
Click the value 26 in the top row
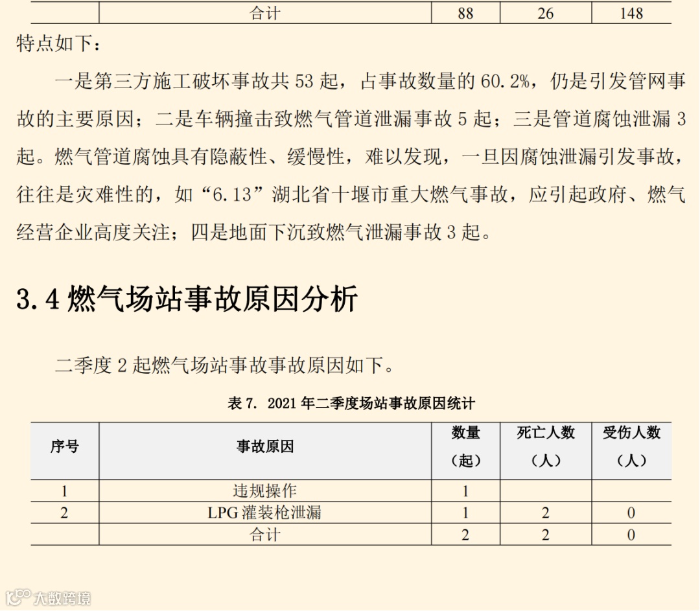click(x=546, y=14)
